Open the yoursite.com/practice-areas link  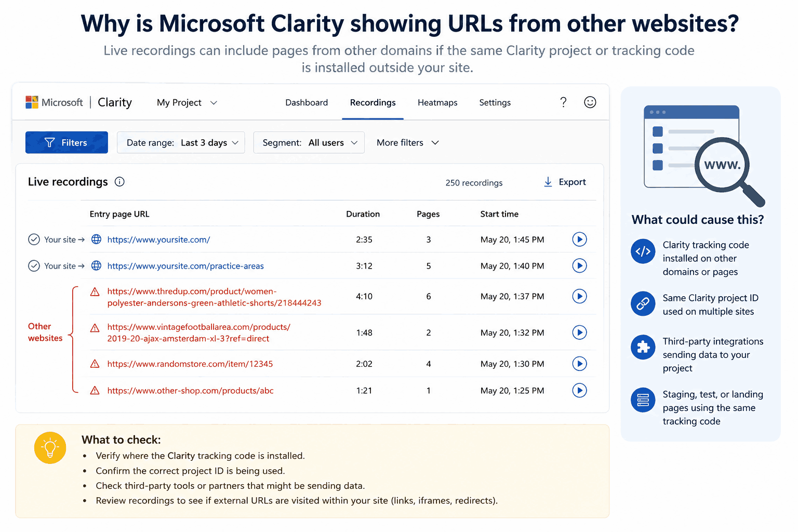[185, 267]
